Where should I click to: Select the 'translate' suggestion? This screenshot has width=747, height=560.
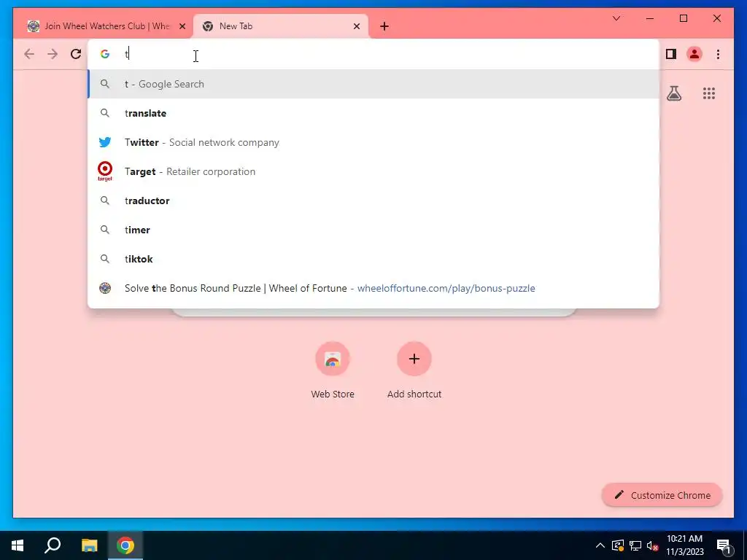373,113
